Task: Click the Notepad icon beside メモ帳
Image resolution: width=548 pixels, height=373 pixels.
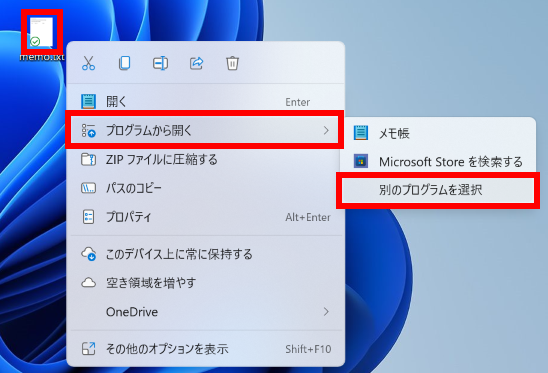Action: 361,133
